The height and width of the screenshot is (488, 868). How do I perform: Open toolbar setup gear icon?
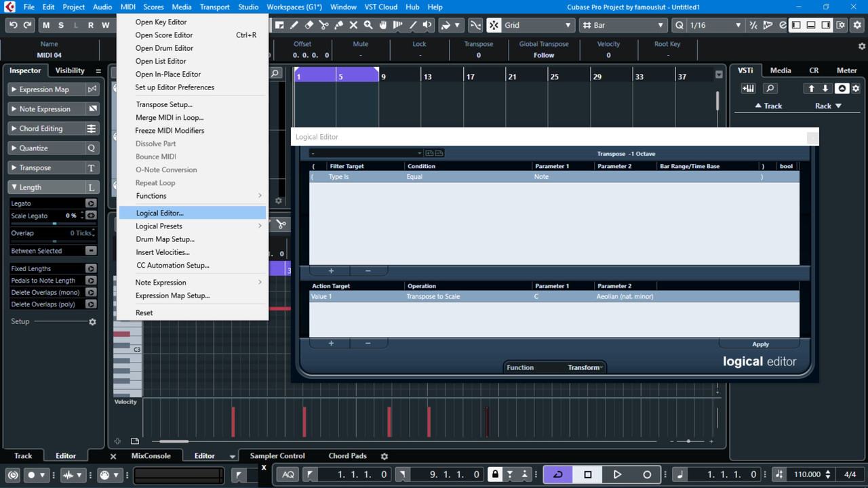click(x=856, y=25)
